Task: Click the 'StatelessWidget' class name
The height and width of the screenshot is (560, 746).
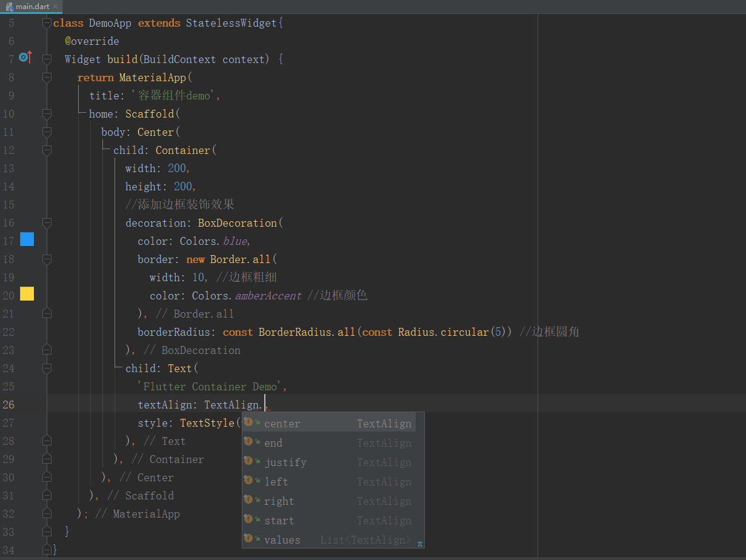Action: click(x=231, y=23)
